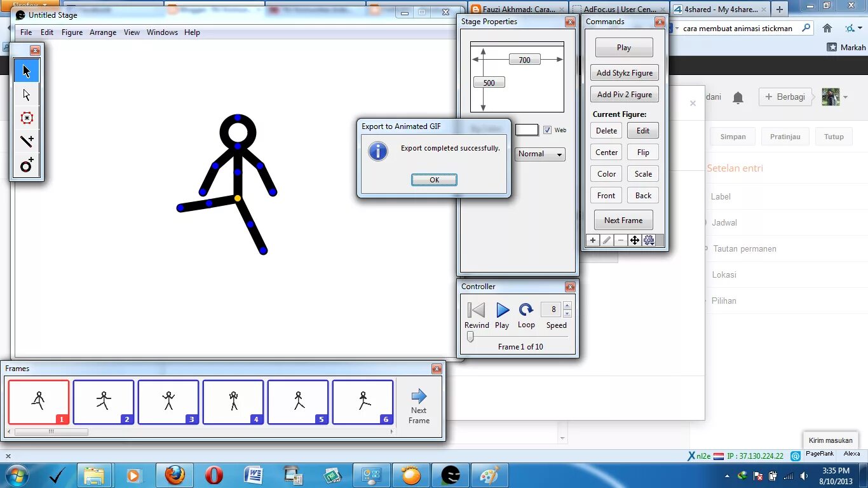Click the notification bell icon in browser

(x=738, y=97)
